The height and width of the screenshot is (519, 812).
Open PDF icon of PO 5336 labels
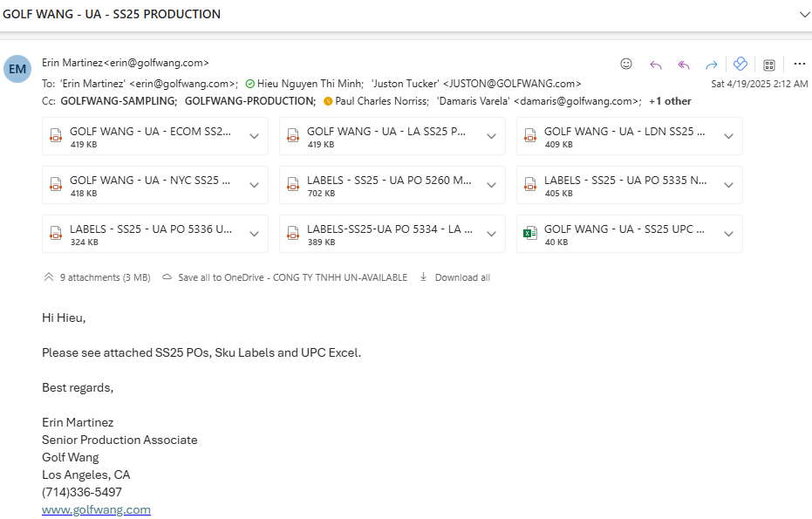[56, 233]
